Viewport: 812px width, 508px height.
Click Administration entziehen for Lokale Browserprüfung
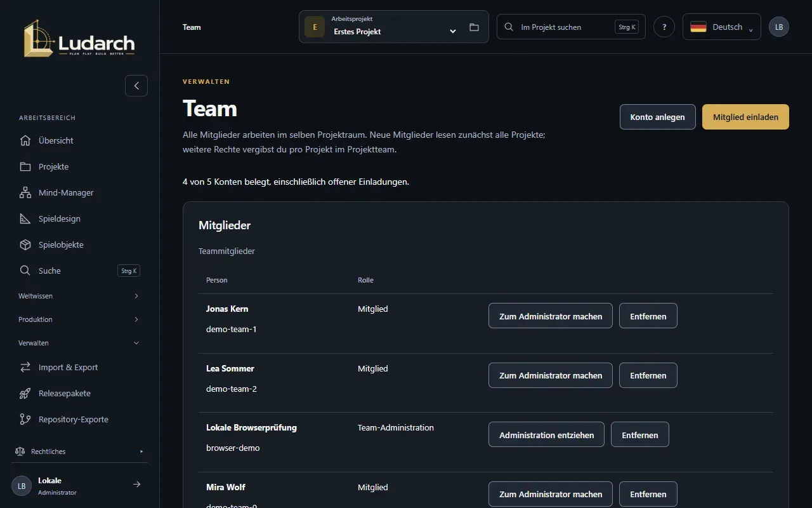546,434
